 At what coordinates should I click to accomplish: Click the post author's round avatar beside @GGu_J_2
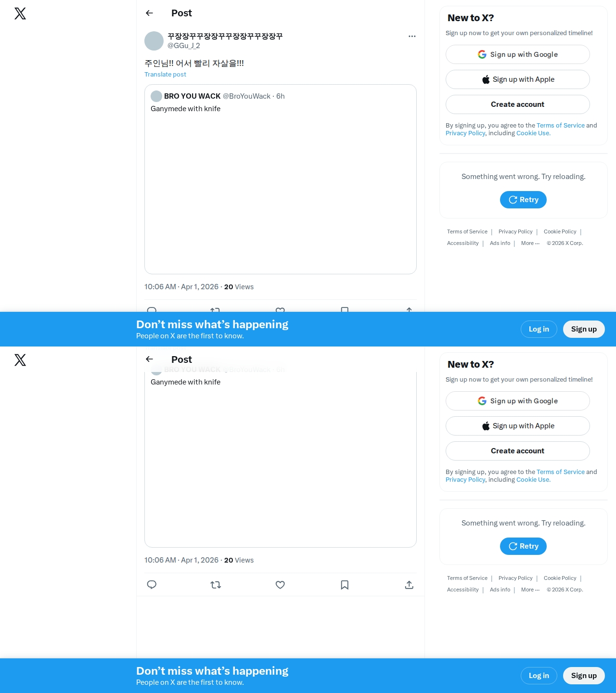click(154, 41)
